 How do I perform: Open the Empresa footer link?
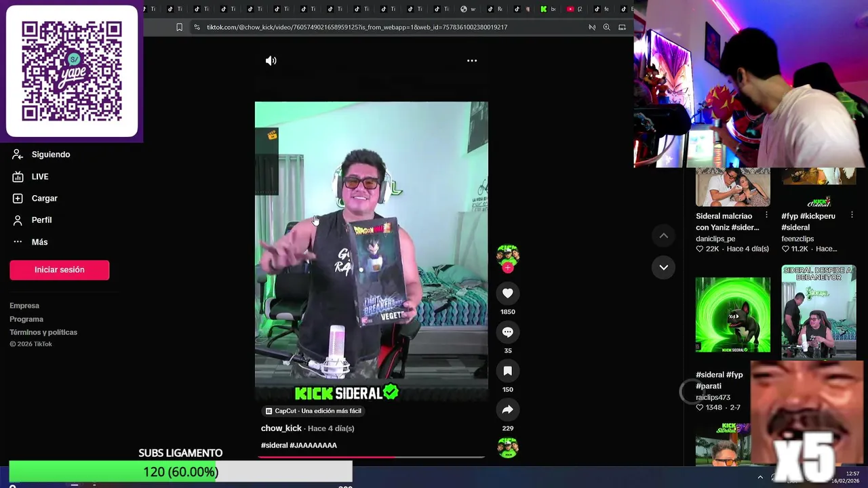point(24,306)
